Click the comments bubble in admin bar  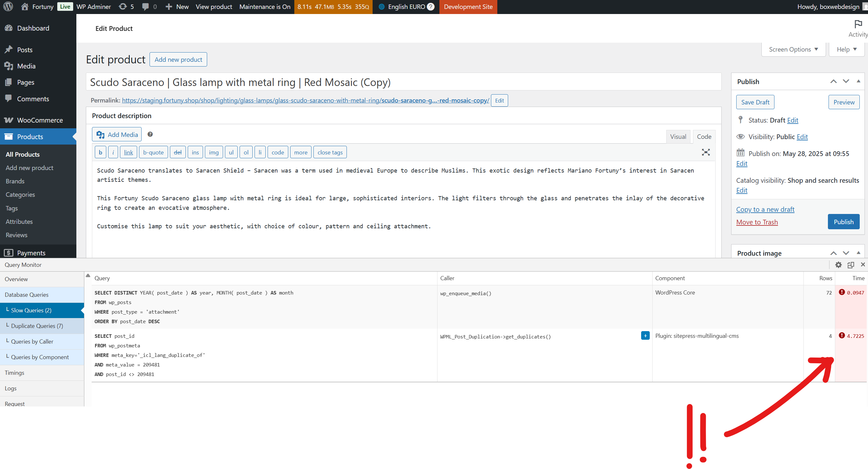coord(145,6)
